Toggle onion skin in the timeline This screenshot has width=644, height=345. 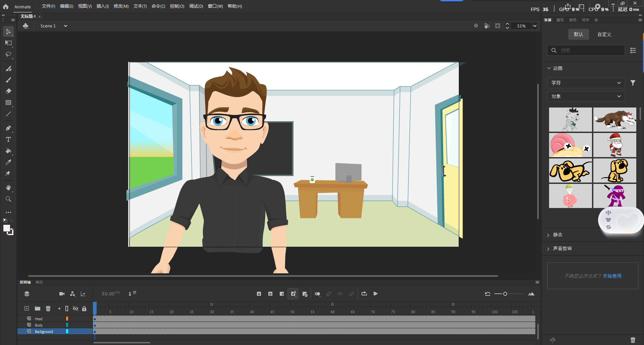(318, 294)
